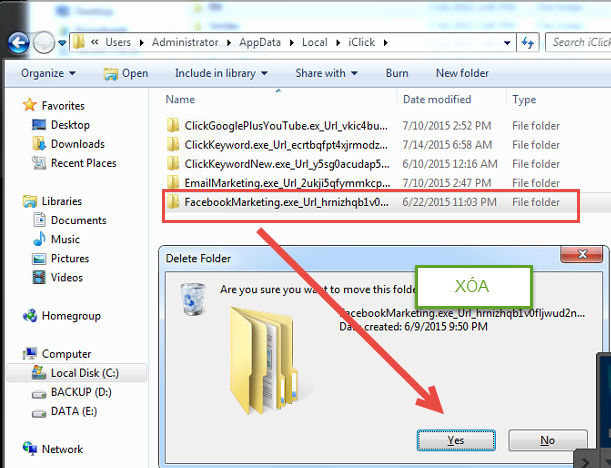Expand the arrow after iClick breadcrumb

[385, 42]
